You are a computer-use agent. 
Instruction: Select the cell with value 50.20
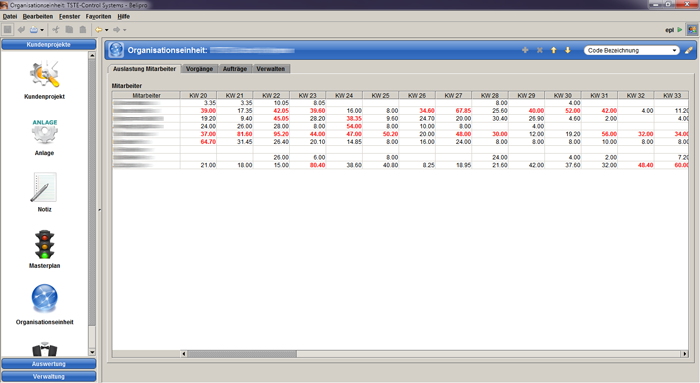[381, 134]
